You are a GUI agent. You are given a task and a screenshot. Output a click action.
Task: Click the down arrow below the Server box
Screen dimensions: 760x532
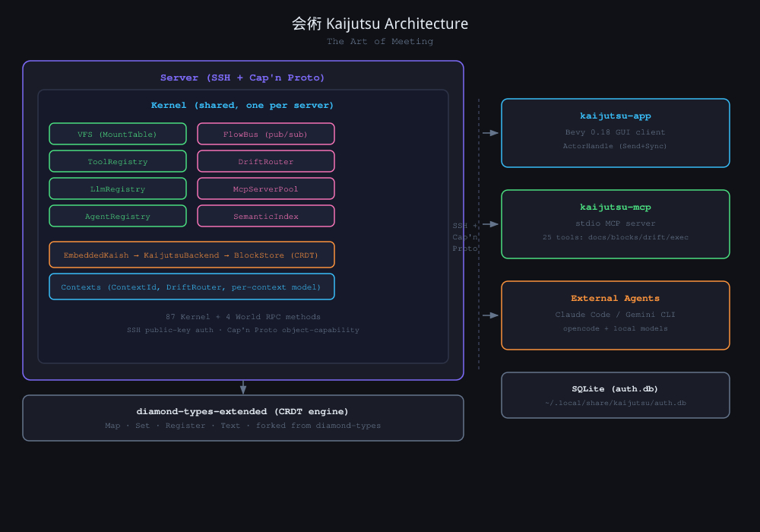pos(243,387)
